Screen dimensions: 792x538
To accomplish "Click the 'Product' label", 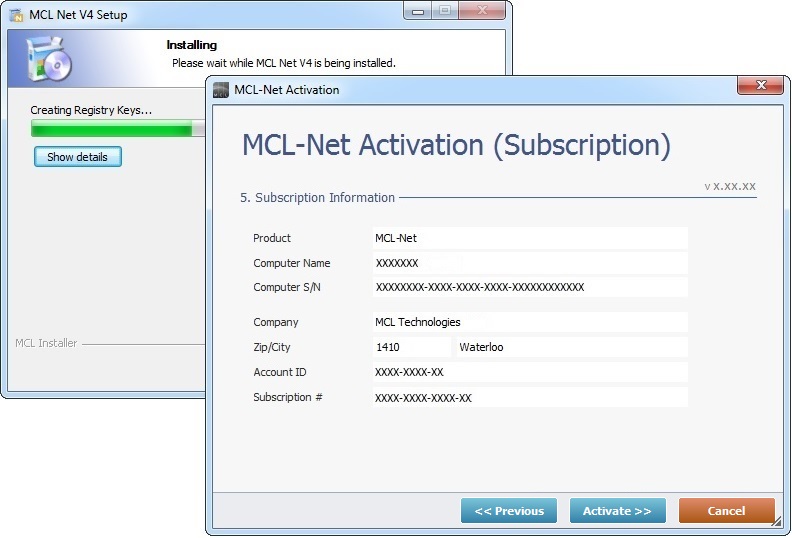I will click(x=272, y=238).
